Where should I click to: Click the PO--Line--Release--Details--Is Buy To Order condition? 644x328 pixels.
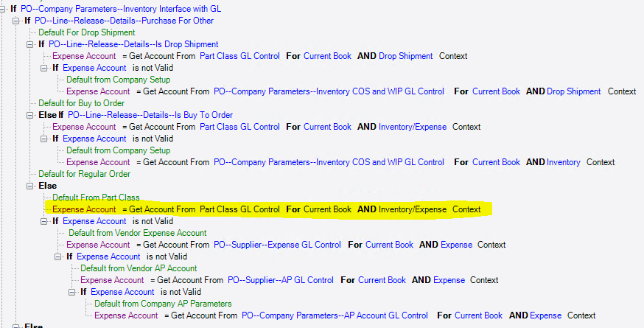(x=150, y=115)
